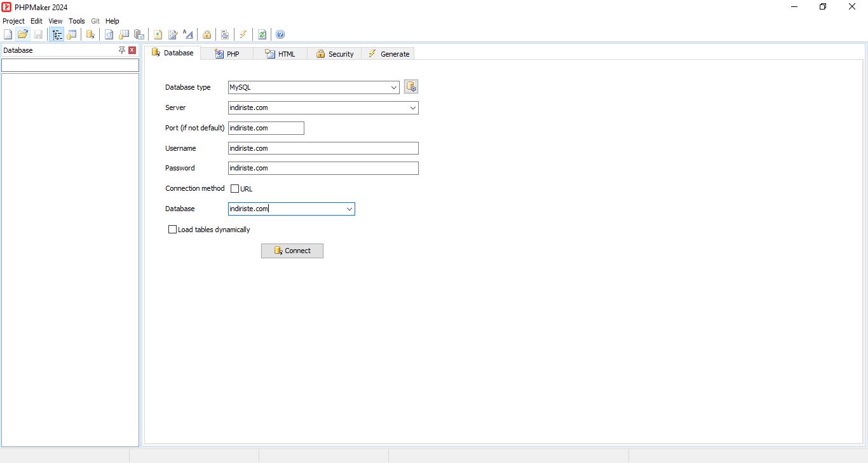Click the lightning bolt icon in toolbar
The image size is (868, 463).
pos(243,34)
